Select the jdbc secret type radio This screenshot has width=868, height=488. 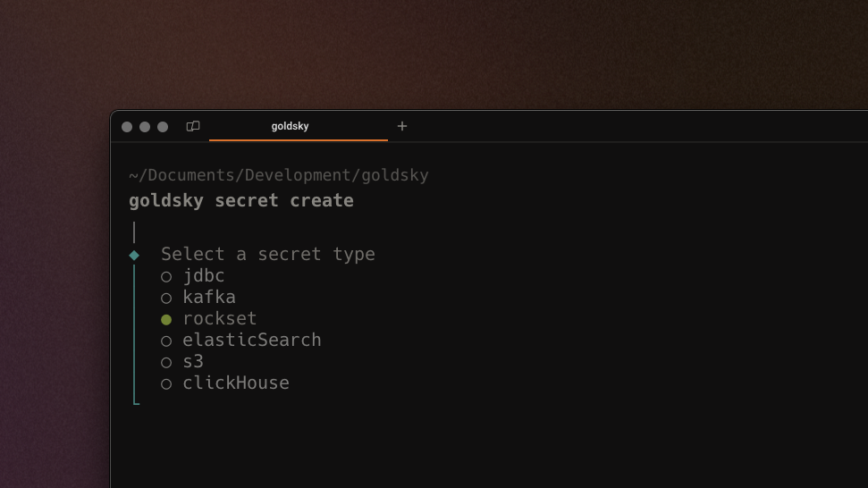[166, 277]
